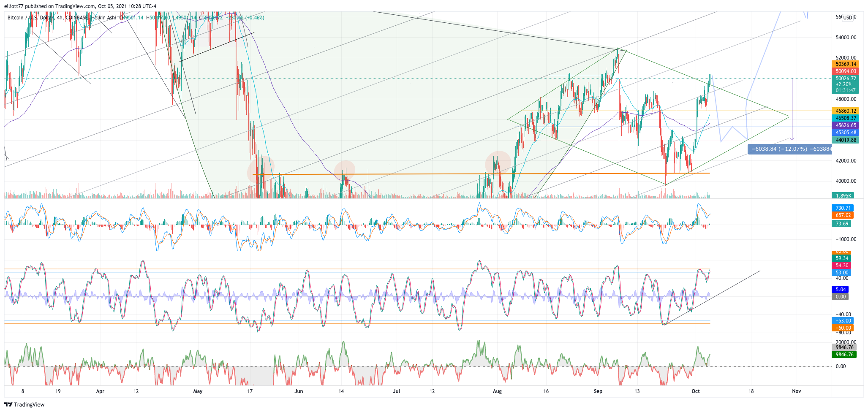
Task: Click the blue -53.00 level label
Action: [843, 321]
